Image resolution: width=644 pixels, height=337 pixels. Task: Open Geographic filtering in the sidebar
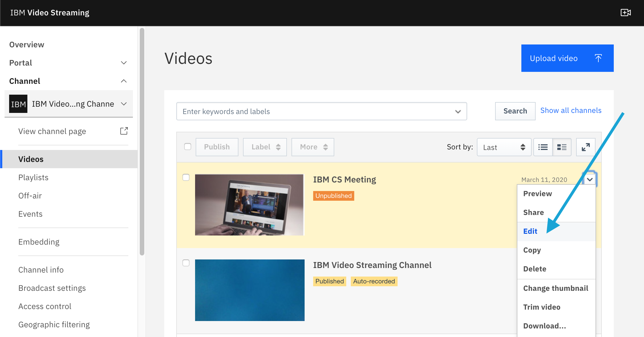click(54, 324)
